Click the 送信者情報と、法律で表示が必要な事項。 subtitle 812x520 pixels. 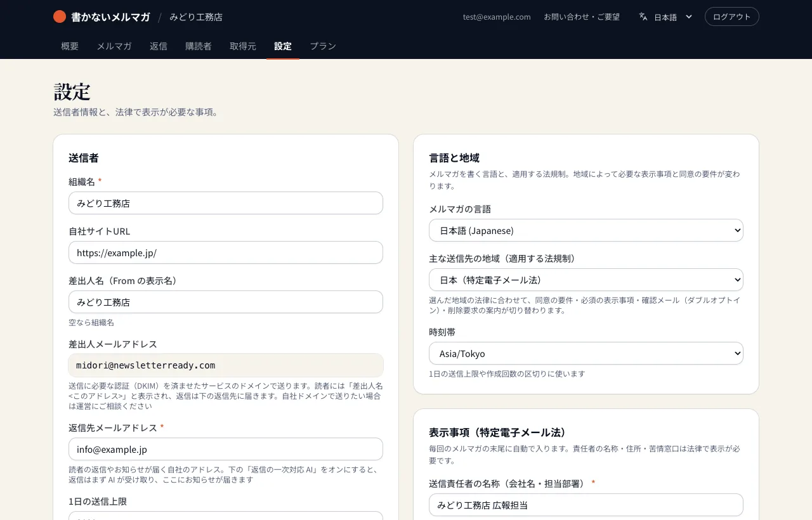(136, 112)
